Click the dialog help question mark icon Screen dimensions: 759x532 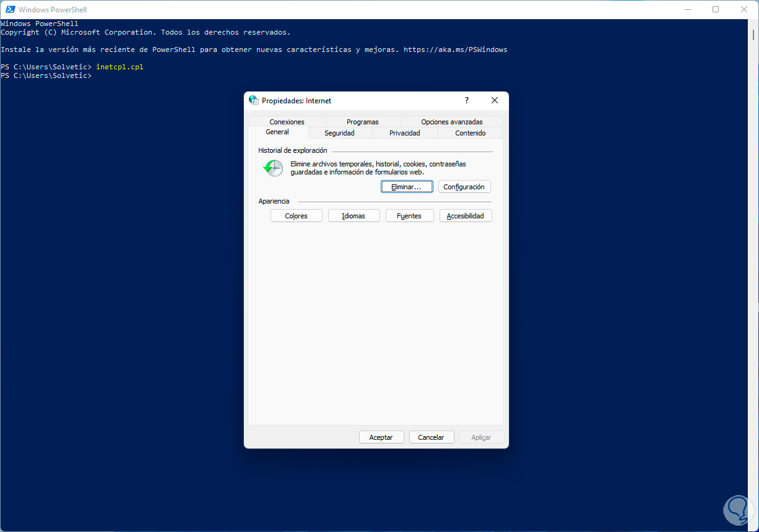pyautogui.click(x=467, y=100)
